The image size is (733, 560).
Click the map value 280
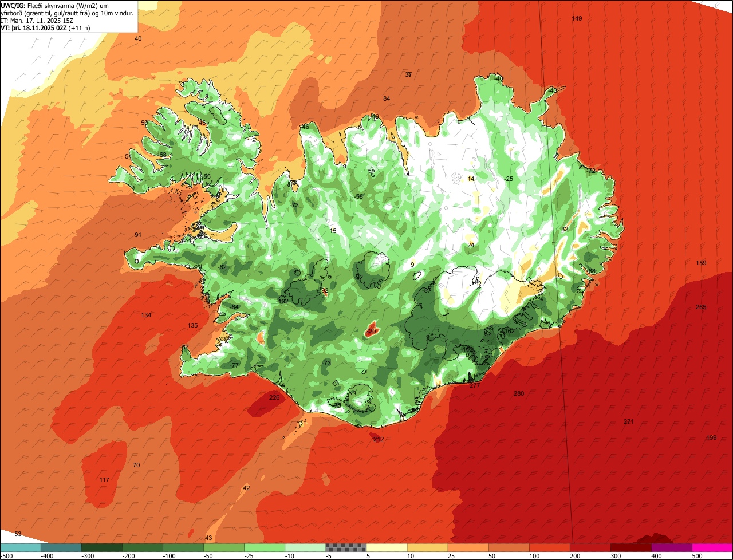tap(519, 393)
